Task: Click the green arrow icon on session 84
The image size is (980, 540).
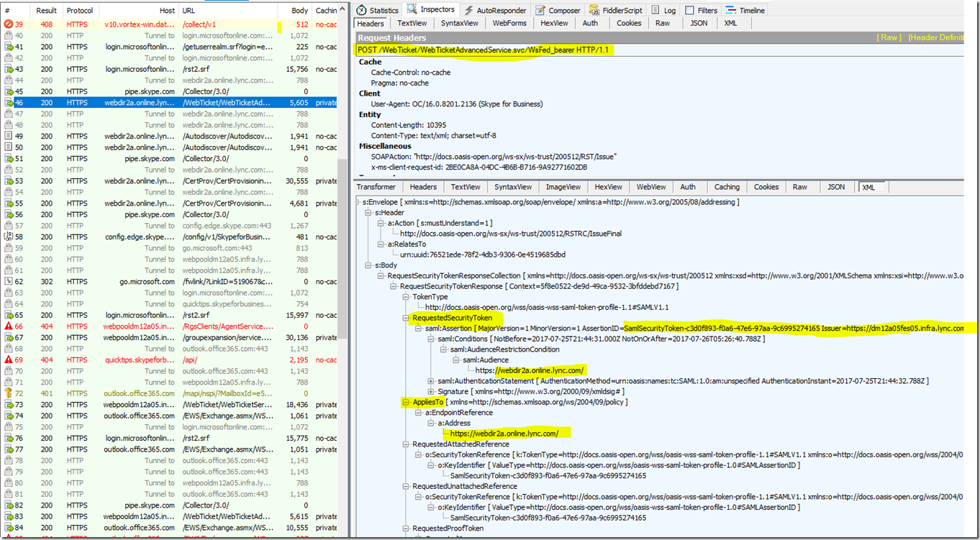Action: [x=9, y=528]
